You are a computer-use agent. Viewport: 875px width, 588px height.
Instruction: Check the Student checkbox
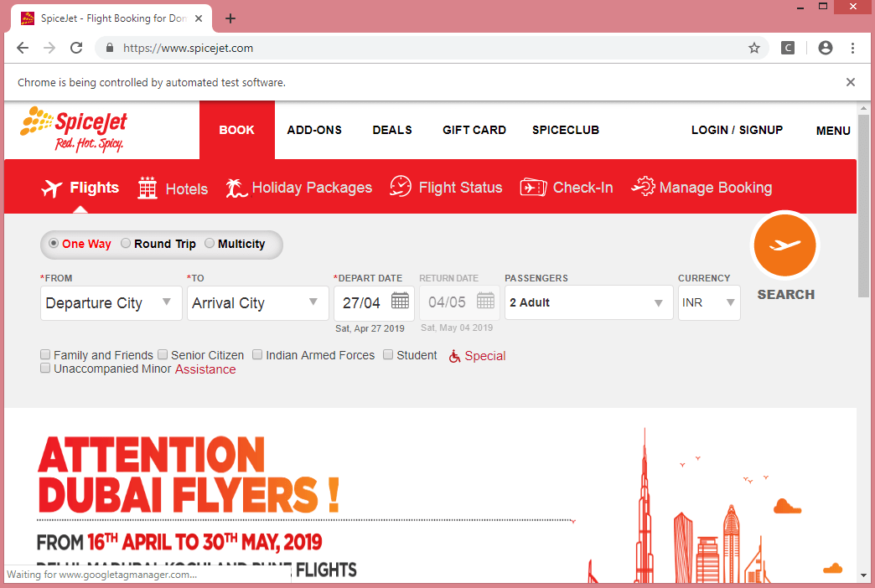388,354
